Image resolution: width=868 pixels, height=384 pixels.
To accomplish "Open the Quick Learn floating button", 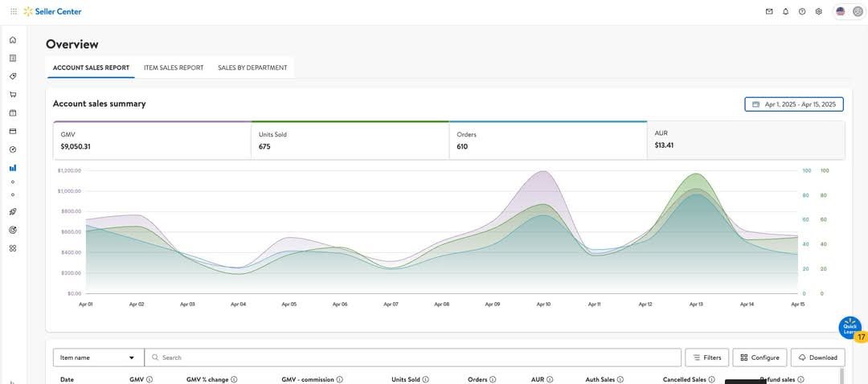I will coord(850,328).
